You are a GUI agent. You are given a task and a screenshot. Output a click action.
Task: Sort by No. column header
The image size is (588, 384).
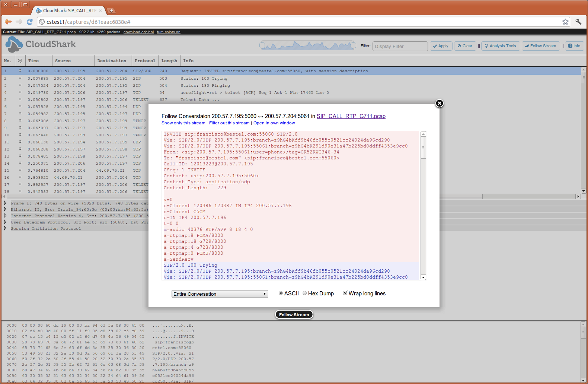click(x=7, y=61)
